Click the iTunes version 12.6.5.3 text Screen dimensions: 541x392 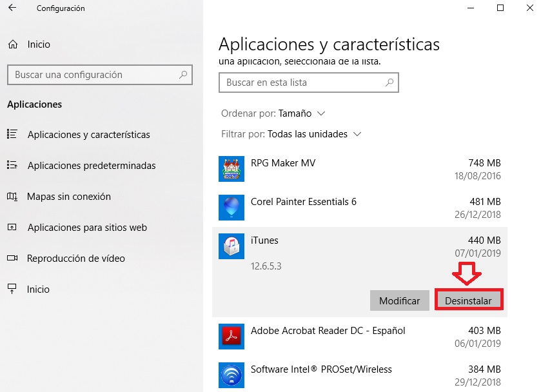pyautogui.click(x=266, y=266)
